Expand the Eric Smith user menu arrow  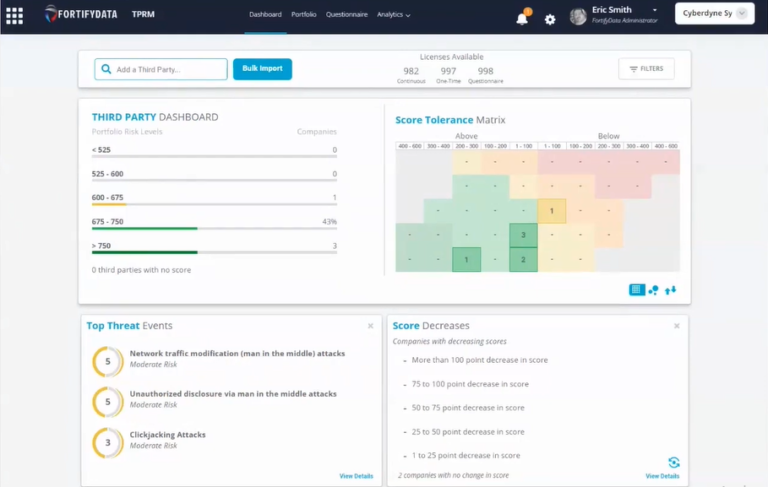(x=655, y=10)
